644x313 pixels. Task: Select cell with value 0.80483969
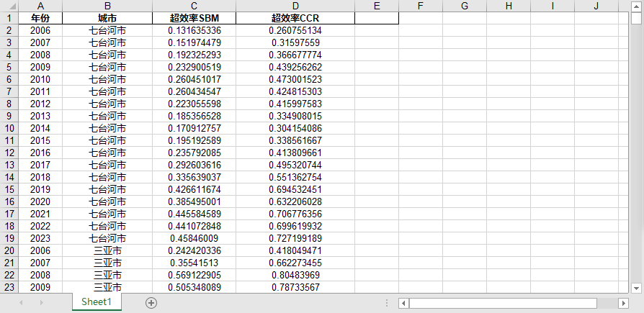click(295, 275)
